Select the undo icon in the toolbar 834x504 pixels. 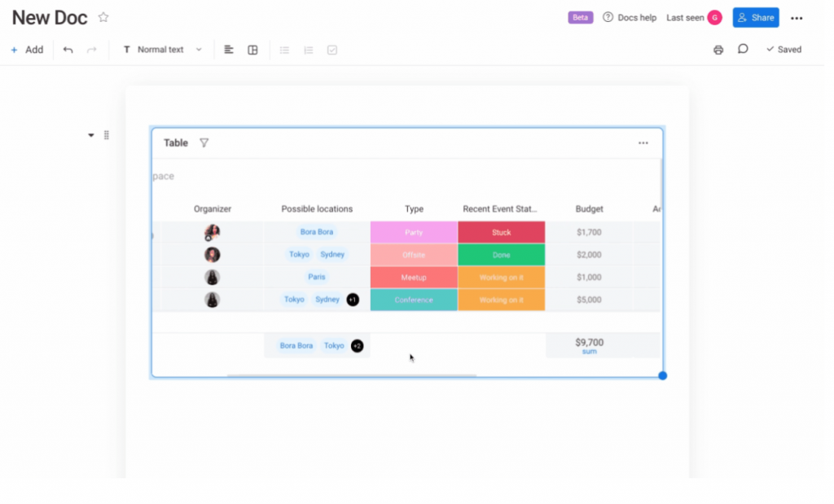pos(68,50)
